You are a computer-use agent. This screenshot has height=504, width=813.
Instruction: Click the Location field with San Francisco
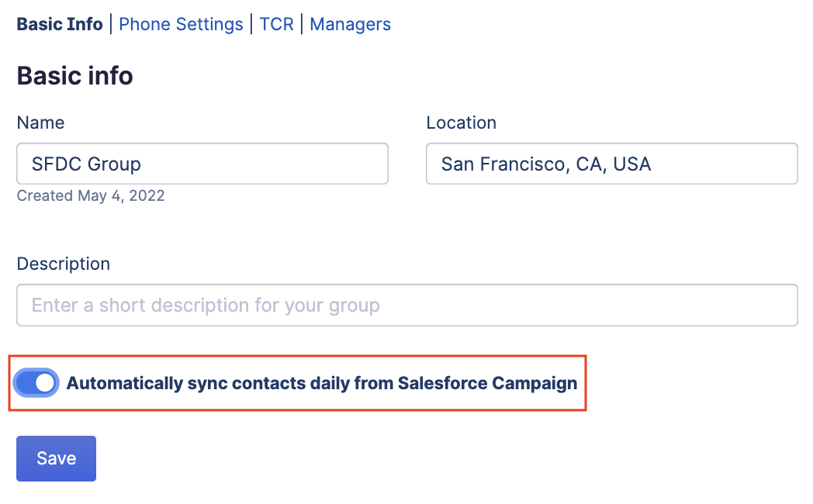pyautogui.click(x=612, y=164)
